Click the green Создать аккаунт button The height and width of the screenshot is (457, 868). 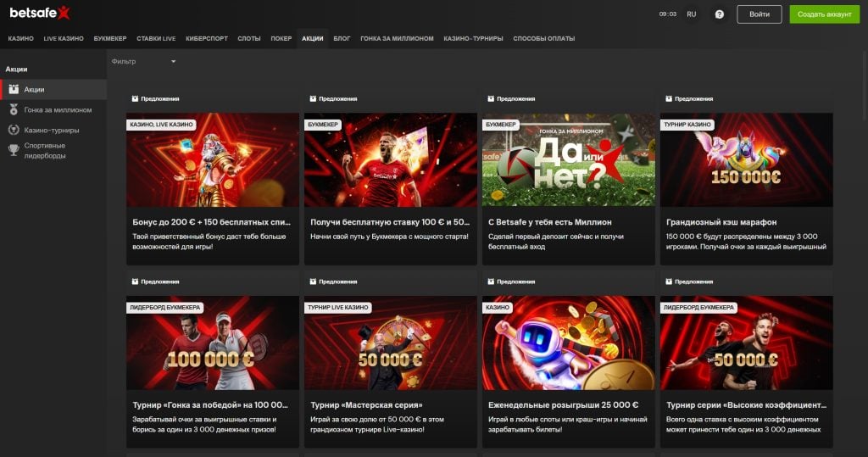point(825,14)
